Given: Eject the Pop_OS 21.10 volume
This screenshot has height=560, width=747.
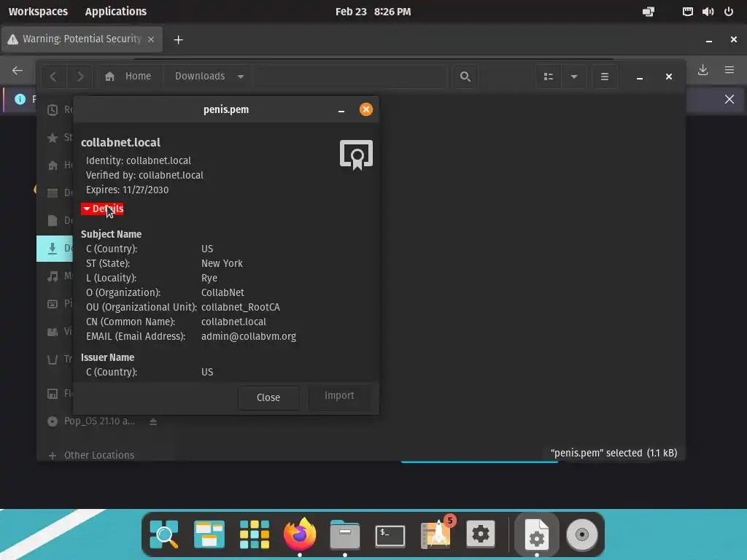Looking at the screenshot, I should (x=153, y=421).
